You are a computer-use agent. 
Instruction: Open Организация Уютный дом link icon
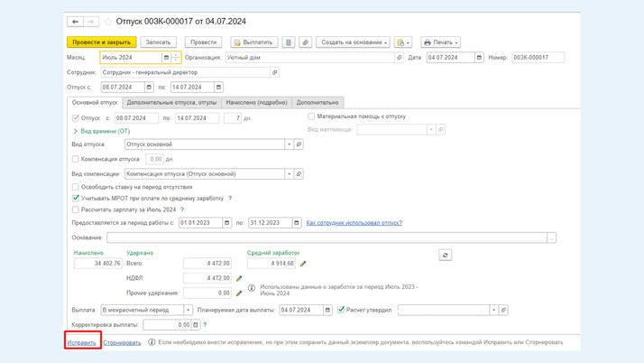point(400,58)
